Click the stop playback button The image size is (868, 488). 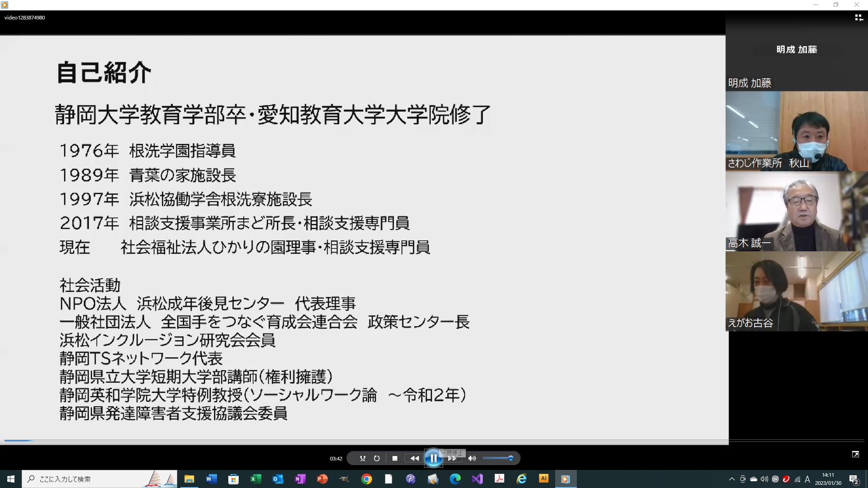[395, 458]
